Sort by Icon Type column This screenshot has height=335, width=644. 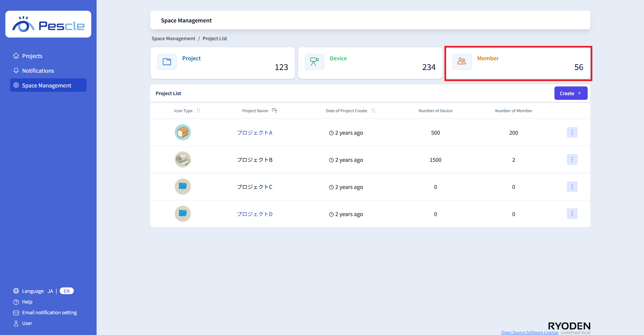(199, 111)
